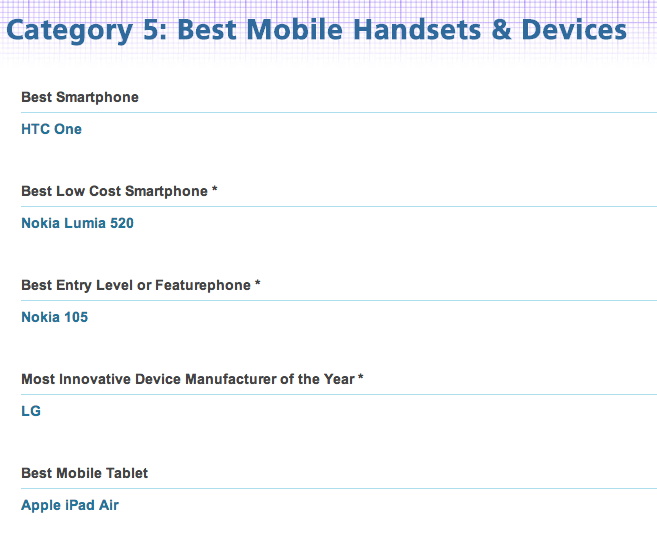The width and height of the screenshot is (657, 537).
Task: Click the LG winner link
Action: tap(31, 411)
